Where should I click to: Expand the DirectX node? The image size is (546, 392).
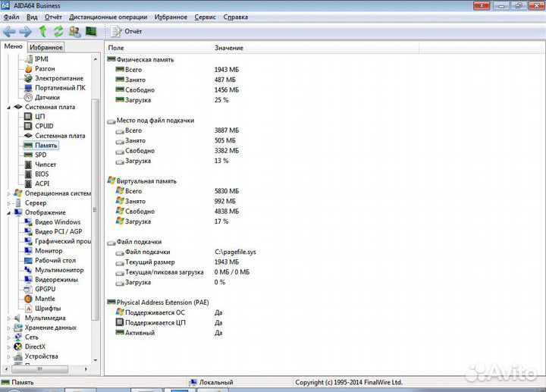(x=8, y=347)
